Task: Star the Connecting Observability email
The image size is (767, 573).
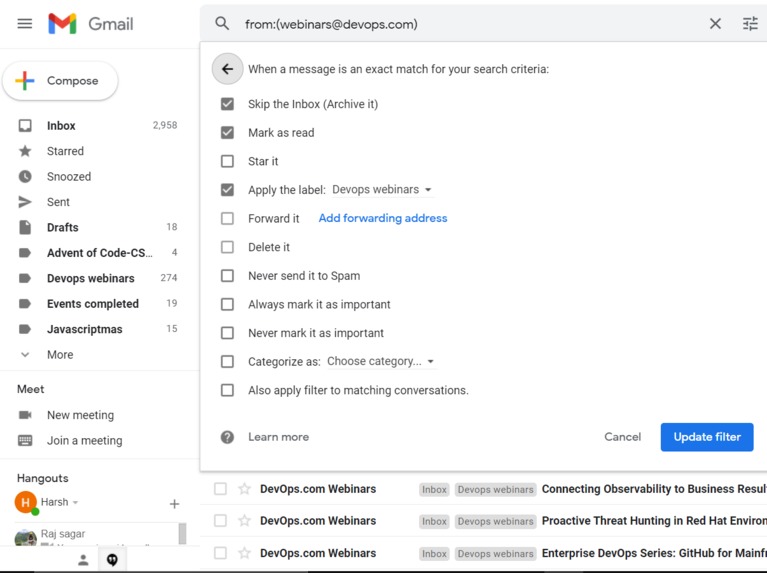Action: (x=245, y=489)
